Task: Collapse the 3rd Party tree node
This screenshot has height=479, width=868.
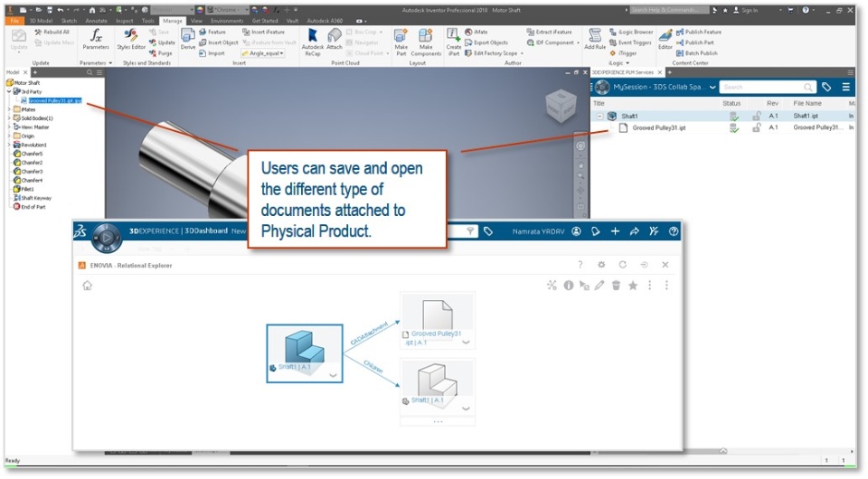Action: point(9,91)
